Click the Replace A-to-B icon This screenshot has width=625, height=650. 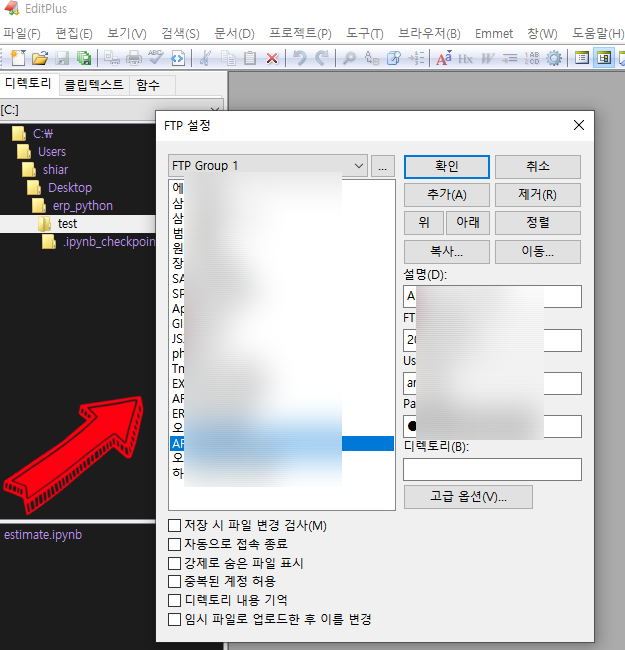[372, 58]
